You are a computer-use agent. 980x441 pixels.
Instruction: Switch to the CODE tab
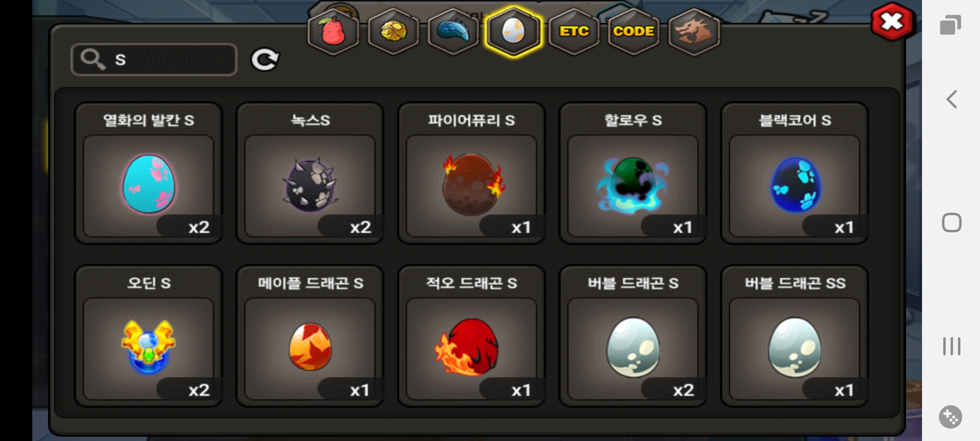(x=634, y=32)
